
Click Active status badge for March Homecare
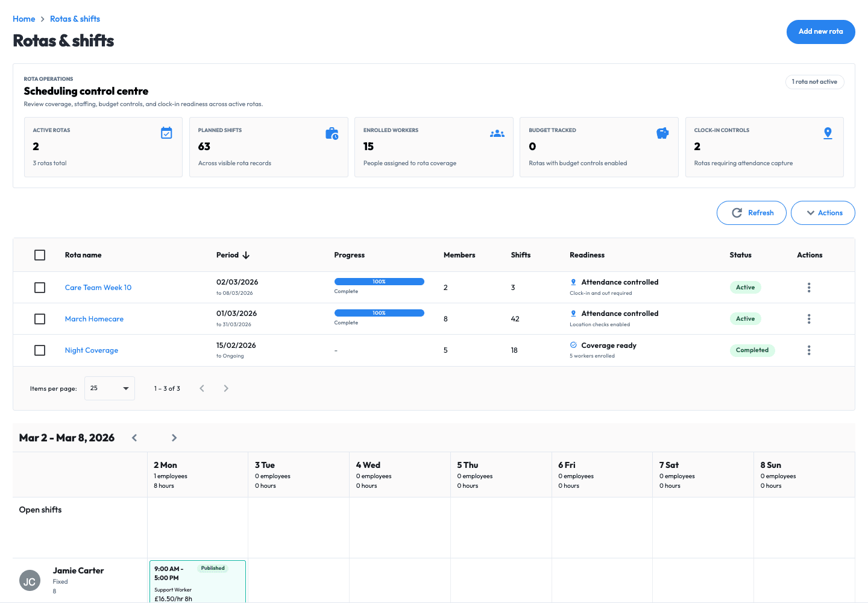click(745, 319)
